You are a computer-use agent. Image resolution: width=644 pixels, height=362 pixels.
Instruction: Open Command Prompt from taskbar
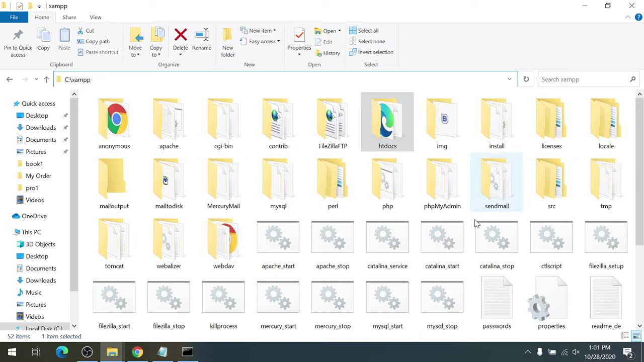click(x=187, y=352)
